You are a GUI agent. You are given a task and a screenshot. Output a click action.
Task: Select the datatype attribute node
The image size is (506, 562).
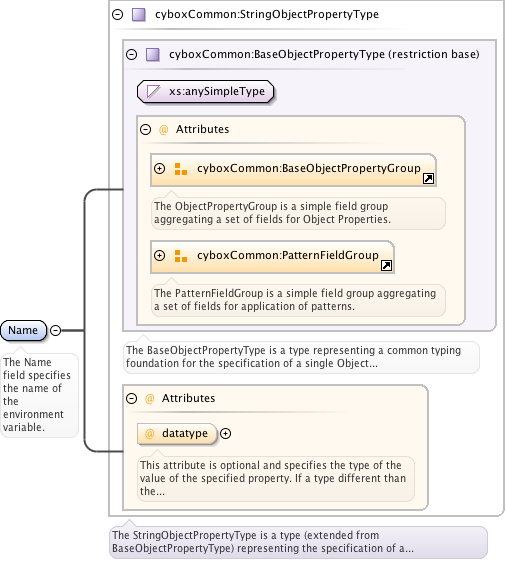tap(177, 434)
